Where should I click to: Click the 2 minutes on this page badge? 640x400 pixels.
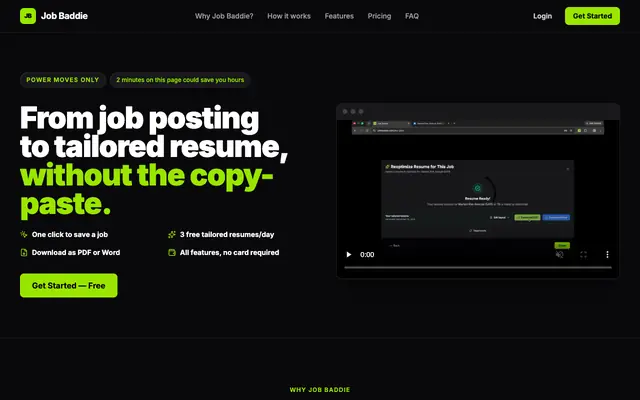coord(180,80)
